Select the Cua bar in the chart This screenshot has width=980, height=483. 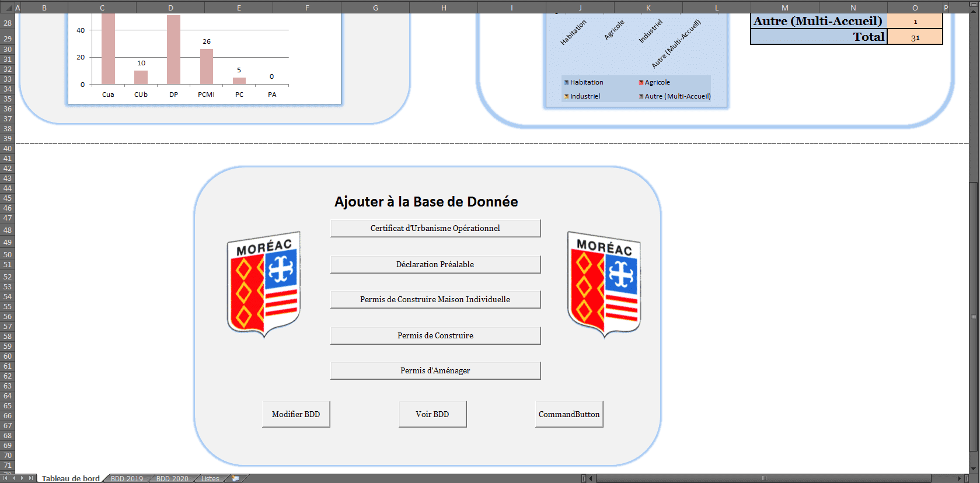point(108,49)
